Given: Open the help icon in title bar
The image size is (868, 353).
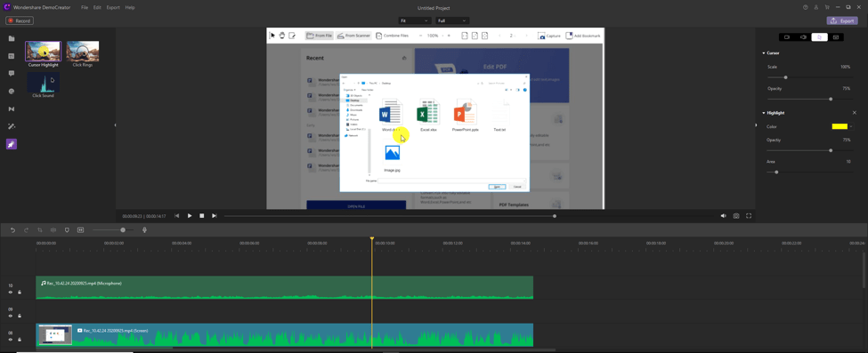Looking at the screenshot, I should 806,7.
